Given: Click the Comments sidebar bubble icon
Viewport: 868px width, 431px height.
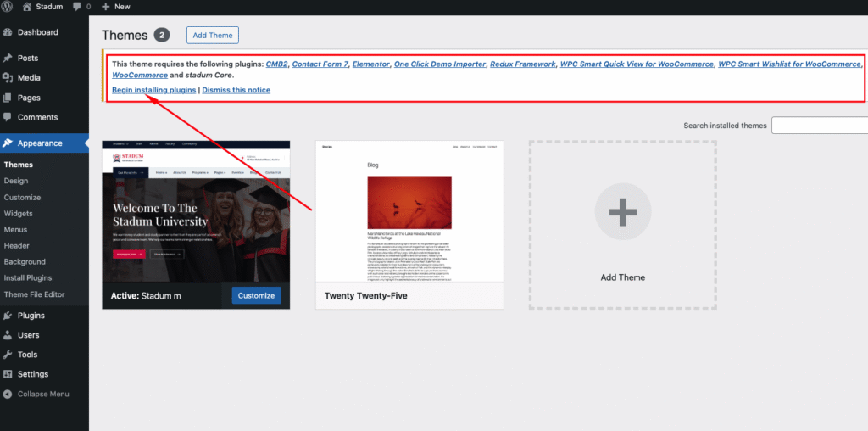Looking at the screenshot, I should click(x=8, y=117).
